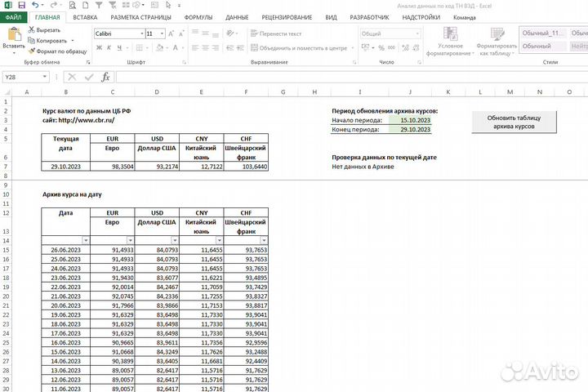
Task: Toggle italic К formatting
Action: click(109, 47)
